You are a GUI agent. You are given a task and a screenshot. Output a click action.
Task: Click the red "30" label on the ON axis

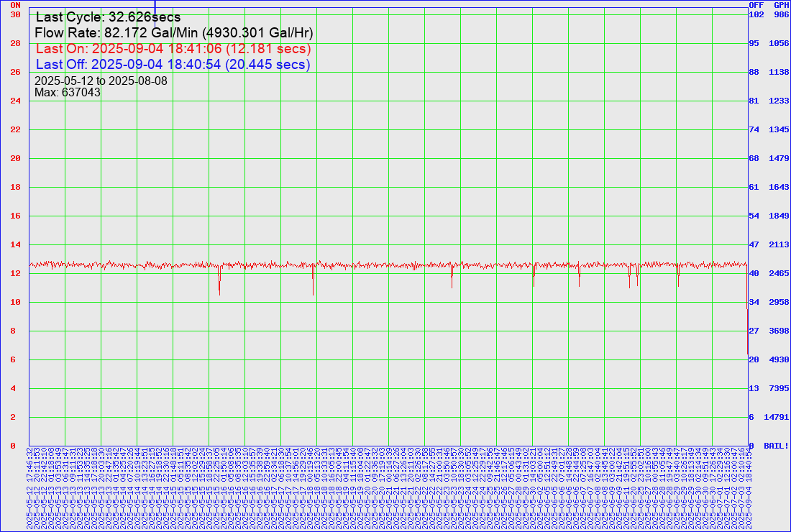[16, 14]
